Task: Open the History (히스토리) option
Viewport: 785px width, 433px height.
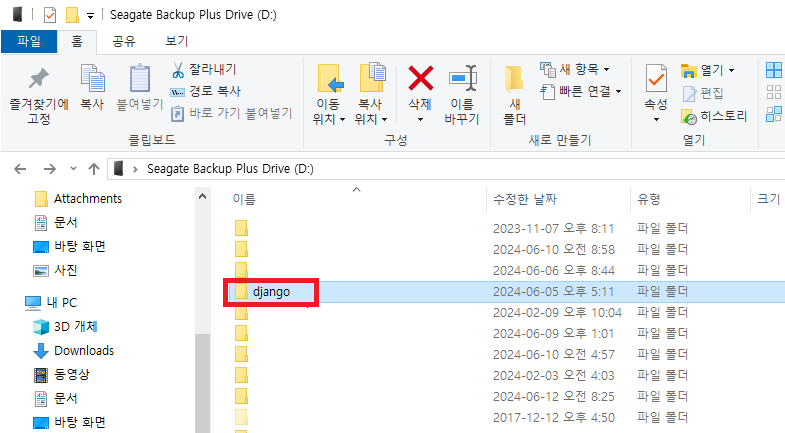Action: (x=714, y=116)
